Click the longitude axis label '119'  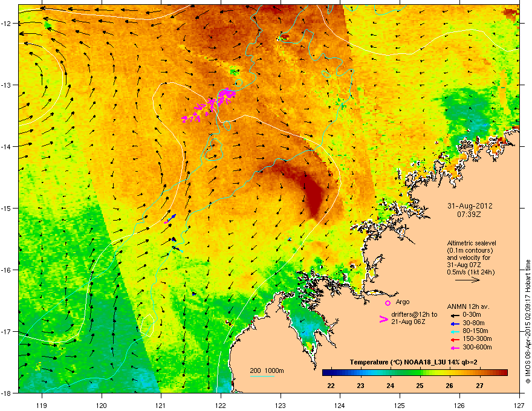(42, 405)
